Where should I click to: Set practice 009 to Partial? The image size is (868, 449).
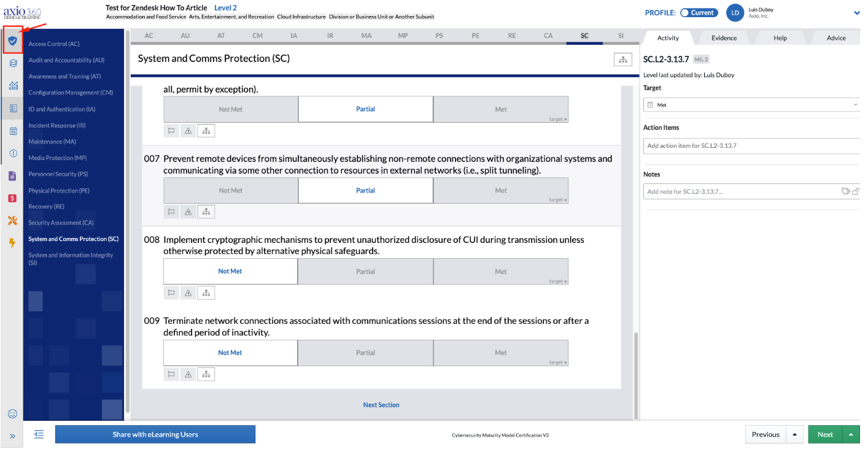[366, 353]
